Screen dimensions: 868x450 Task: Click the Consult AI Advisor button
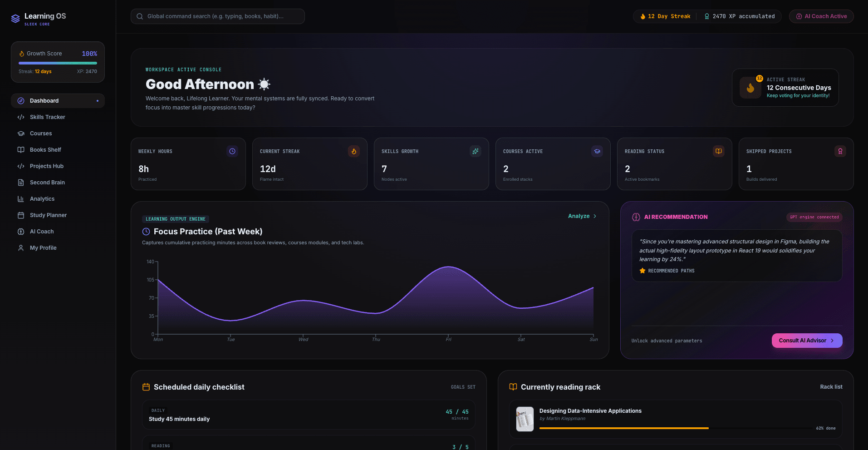(807, 341)
